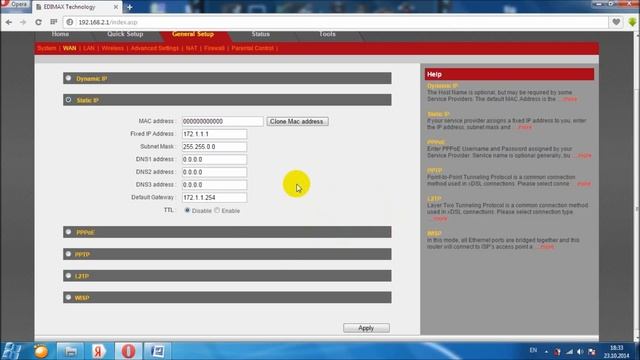The width and height of the screenshot is (640, 360).
Task: Click the browser address bar
Action: coord(335,22)
